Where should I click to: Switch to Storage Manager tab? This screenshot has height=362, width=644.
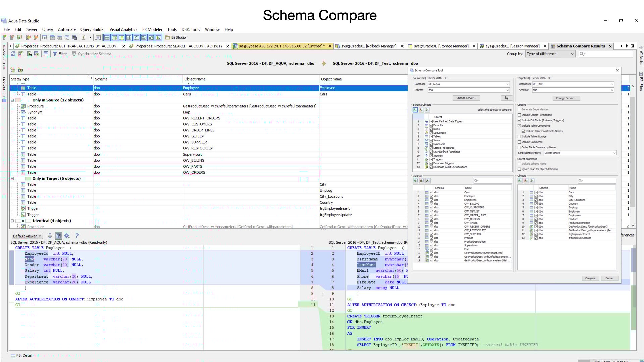click(x=440, y=46)
